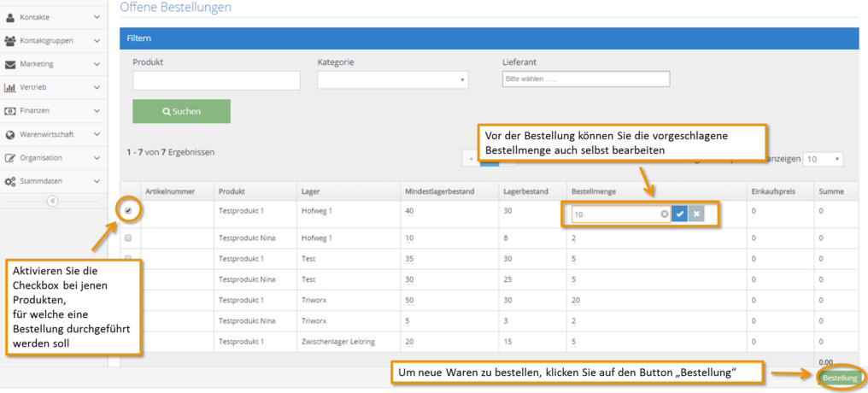Click the Kontaktgruppen people icon
Image resolution: width=868 pixels, height=393 pixels.
[10, 40]
